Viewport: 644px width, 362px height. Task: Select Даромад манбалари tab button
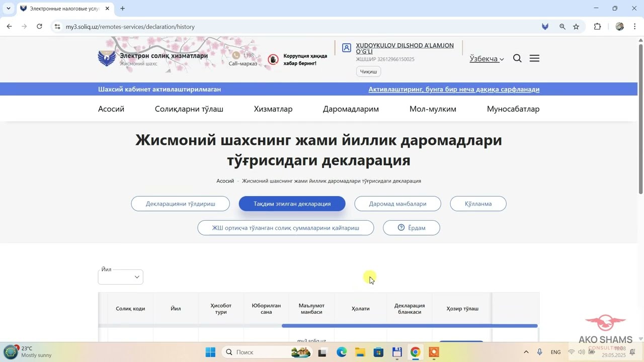397,204
